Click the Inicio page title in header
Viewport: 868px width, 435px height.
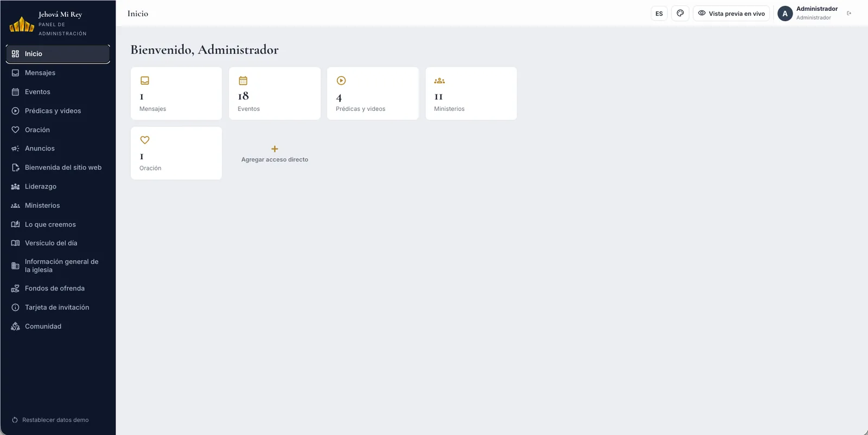pos(138,14)
